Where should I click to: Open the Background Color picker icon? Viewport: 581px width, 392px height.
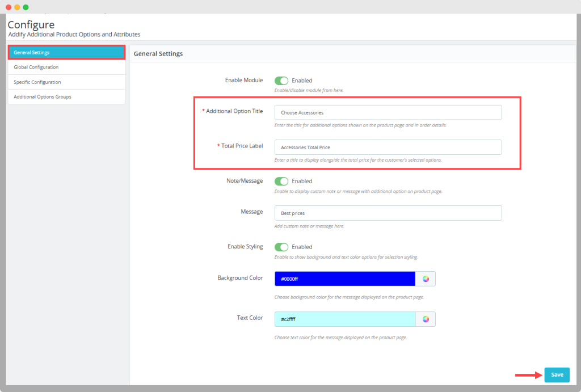(x=426, y=279)
